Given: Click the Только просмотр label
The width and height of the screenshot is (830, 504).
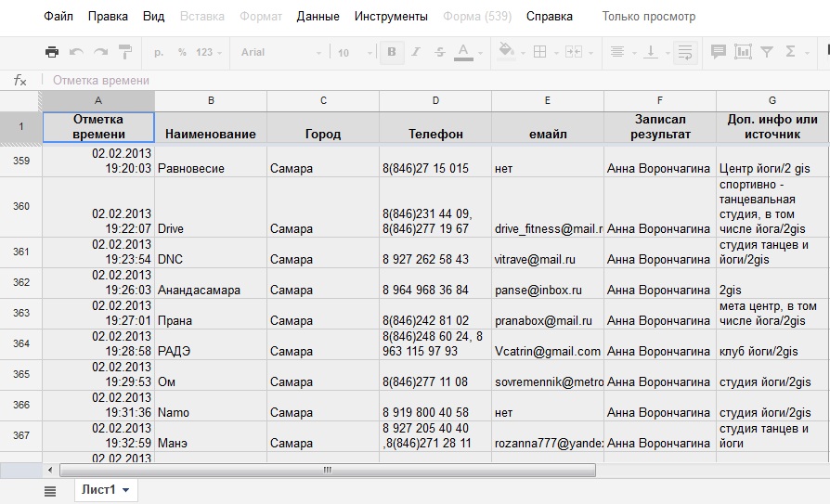Looking at the screenshot, I should [649, 17].
